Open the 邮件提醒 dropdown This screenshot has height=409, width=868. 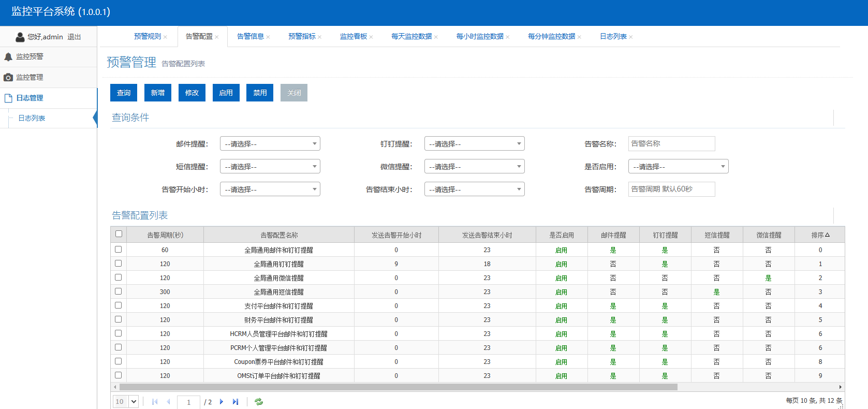(x=270, y=144)
